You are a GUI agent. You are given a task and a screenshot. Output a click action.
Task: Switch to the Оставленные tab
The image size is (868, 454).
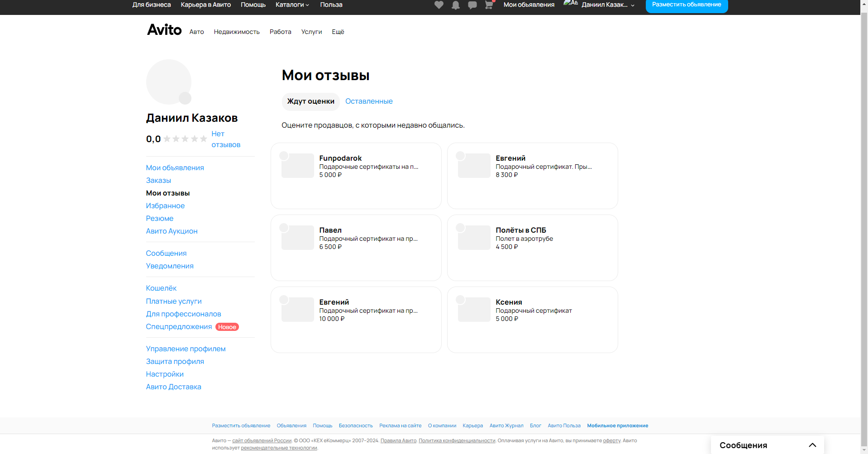[x=369, y=101]
